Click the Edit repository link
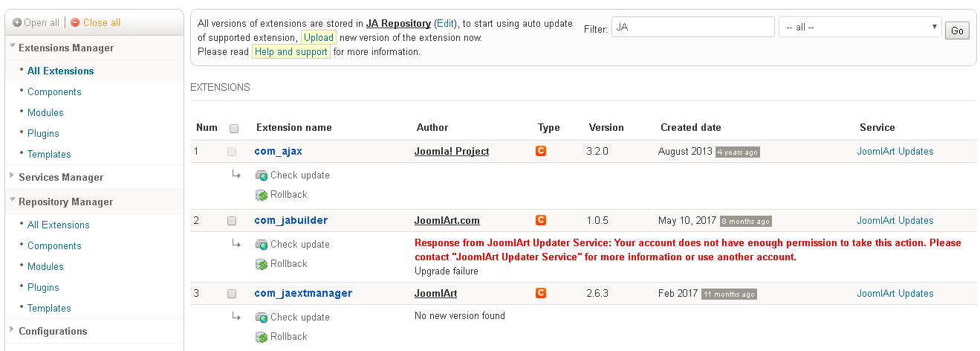Image resolution: width=980 pixels, height=351 pixels. point(445,24)
